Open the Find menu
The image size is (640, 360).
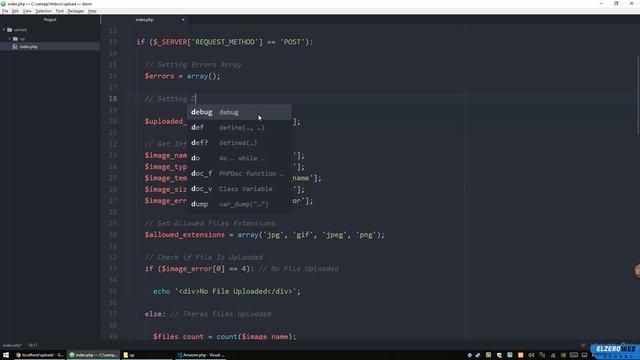pyautogui.click(x=60, y=11)
